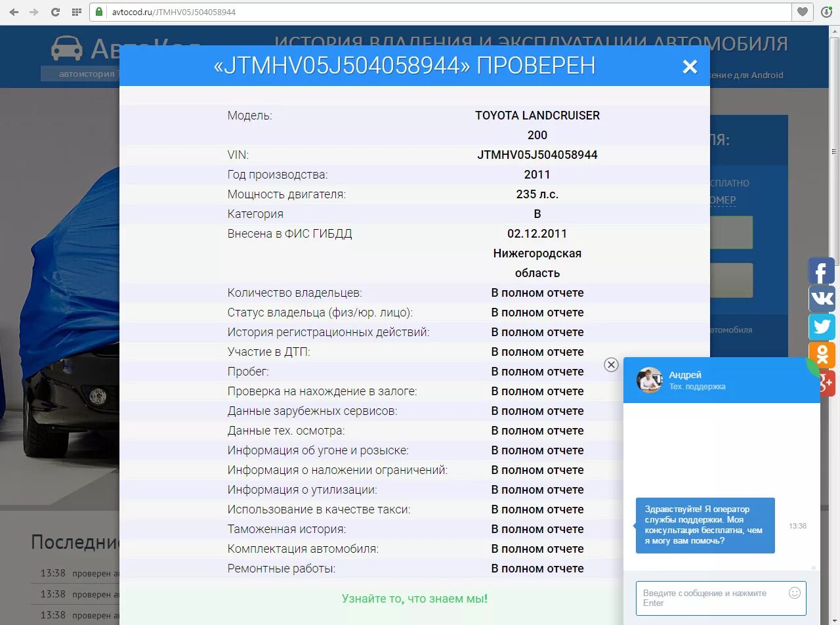Image resolution: width=840 pixels, height=625 pixels.
Task: Click 'Нижегородская область' region text
Action: tap(537, 263)
